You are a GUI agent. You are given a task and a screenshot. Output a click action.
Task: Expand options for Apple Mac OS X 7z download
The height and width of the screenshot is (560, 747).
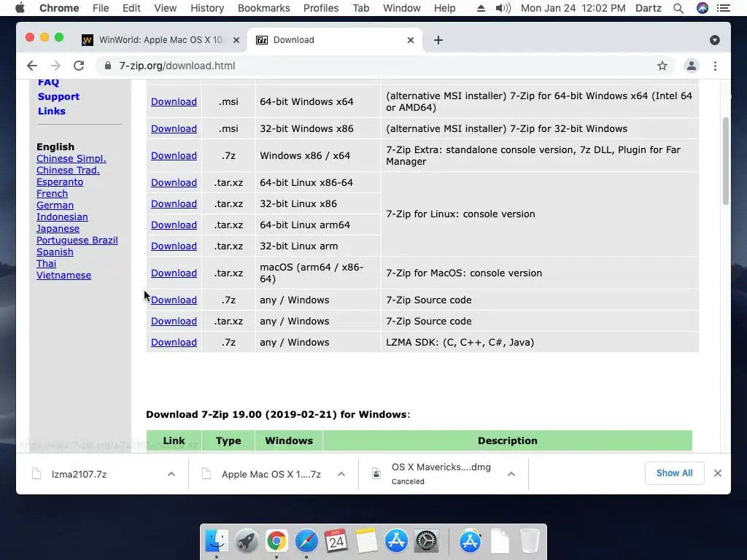click(341, 474)
